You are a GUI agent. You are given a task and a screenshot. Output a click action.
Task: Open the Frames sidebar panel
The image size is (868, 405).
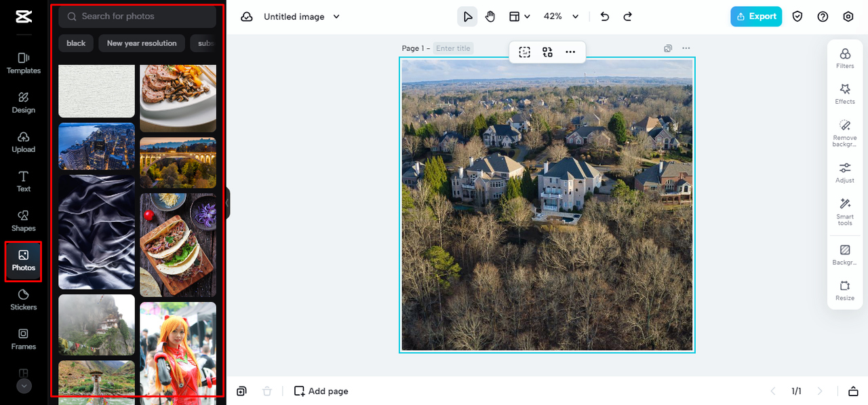(x=23, y=339)
